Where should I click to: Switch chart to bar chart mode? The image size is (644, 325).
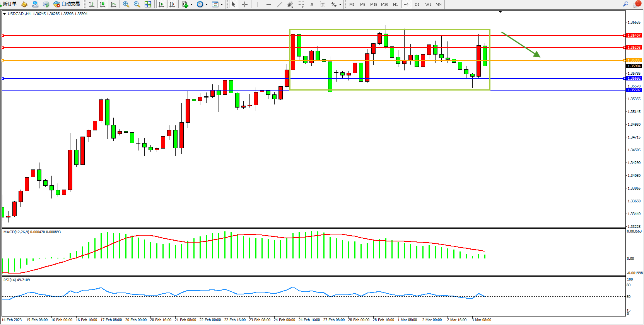point(92,4)
